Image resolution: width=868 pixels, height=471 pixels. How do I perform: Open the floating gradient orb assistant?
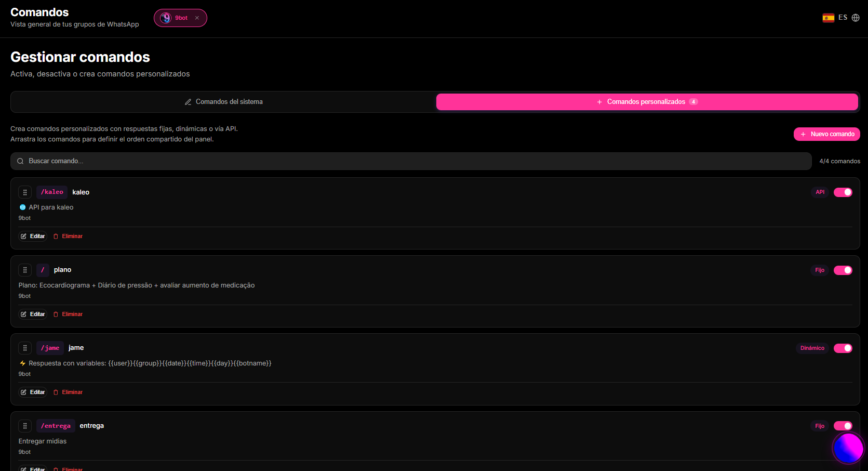click(848, 448)
